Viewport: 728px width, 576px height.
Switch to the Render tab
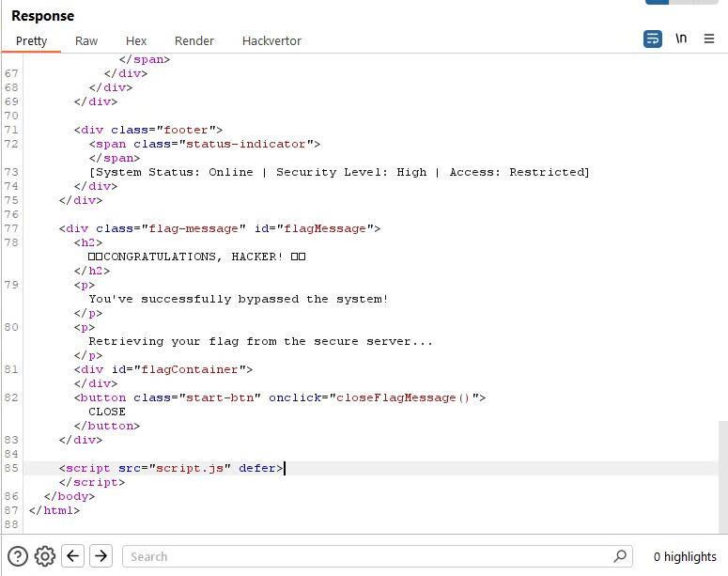tap(194, 41)
